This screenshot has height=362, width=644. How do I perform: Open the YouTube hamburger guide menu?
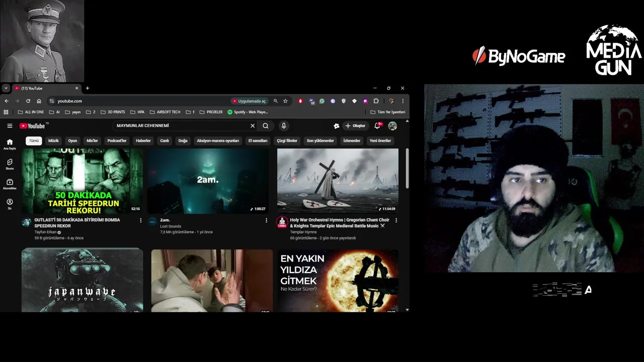point(10,126)
